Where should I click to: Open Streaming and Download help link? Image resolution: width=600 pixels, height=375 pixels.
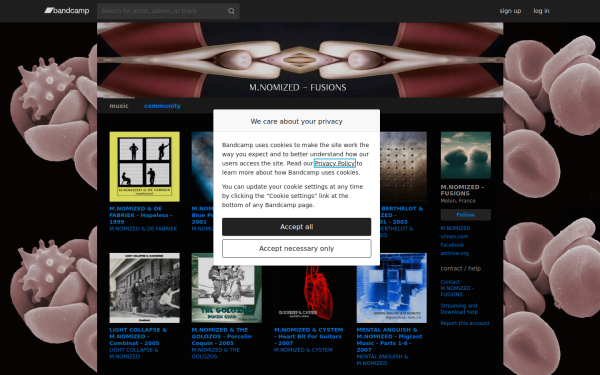coord(459,309)
